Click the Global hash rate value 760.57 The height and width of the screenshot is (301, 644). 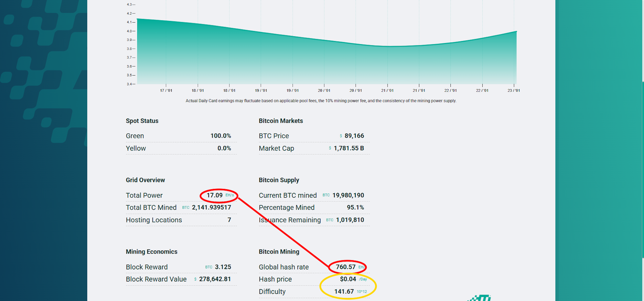(345, 267)
